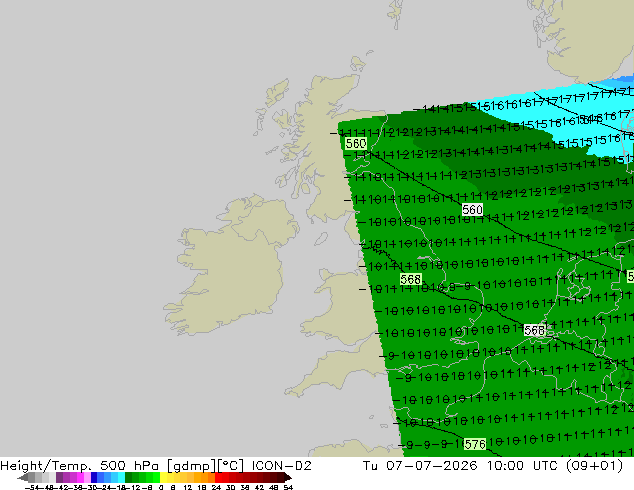Click the 568 label with white background
The height and width of the screenshot is (490, 634).
click(534, 330)
